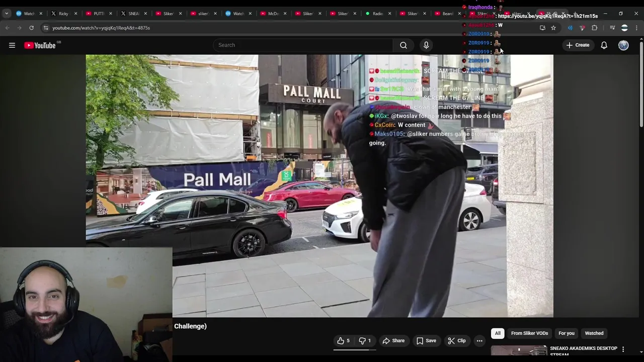Image resolution: width=644 pixels, height=362 pixels.
Task: Open the account avatar menu
Action: click(623, 45)
